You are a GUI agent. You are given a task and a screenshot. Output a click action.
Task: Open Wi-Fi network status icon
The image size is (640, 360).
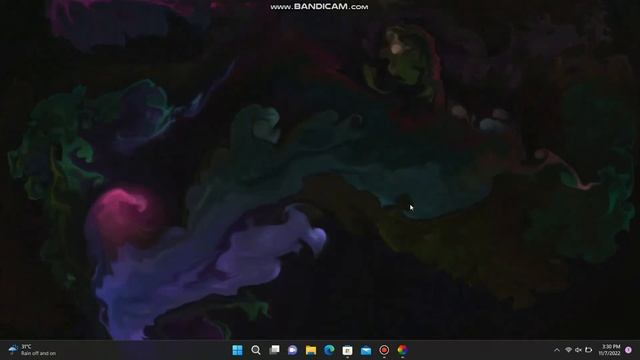(x=568, y=350)
